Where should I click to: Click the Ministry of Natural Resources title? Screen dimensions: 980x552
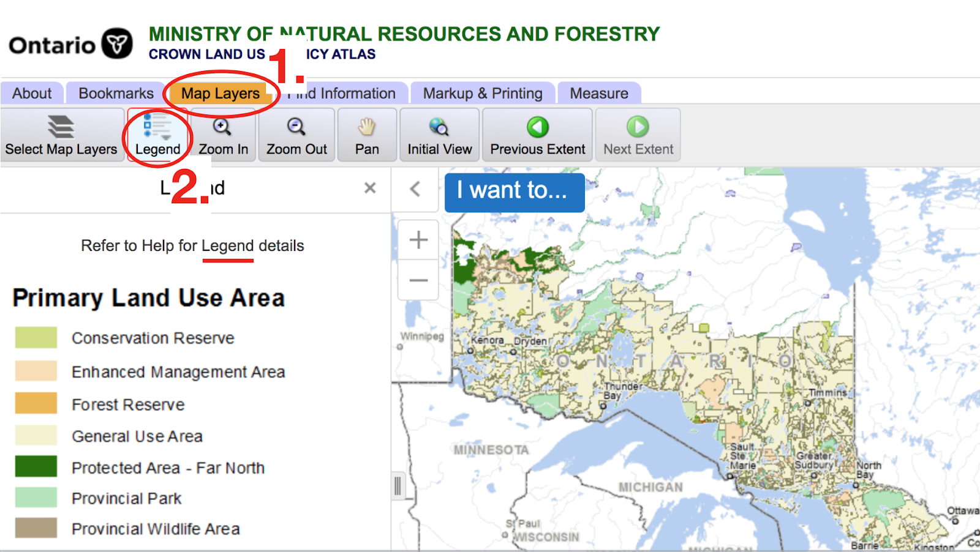click(x=404, y=34)
